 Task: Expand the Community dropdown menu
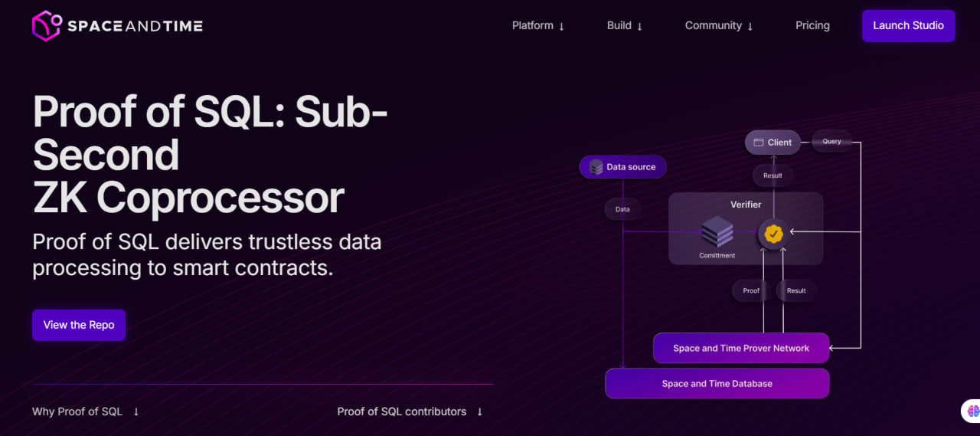click(x=718, y=25)
